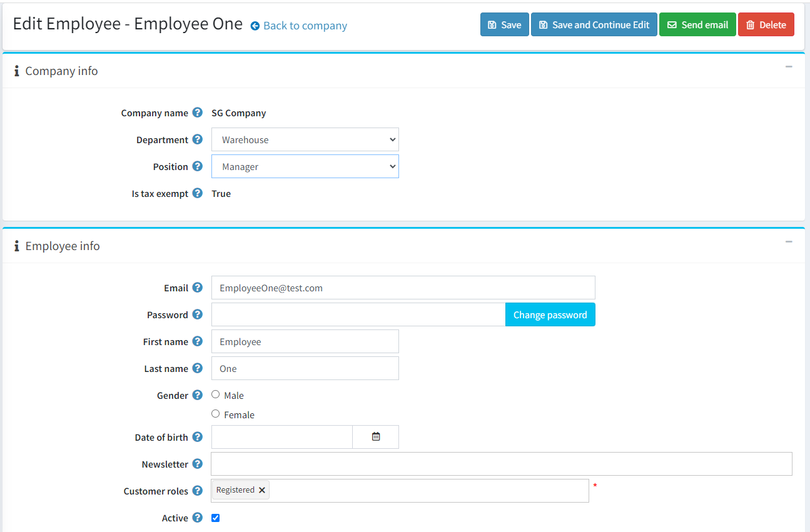Click the Change password button
Screen dimensions: 810x532
click(x=550, y=314)
